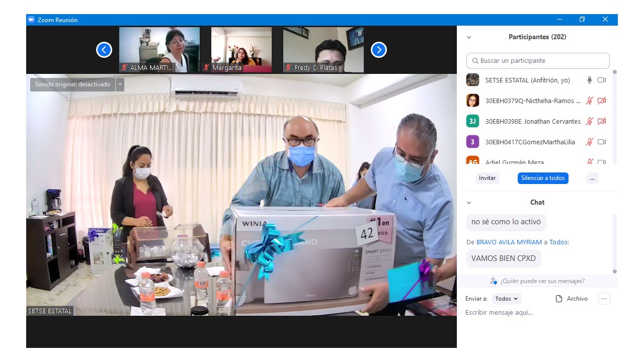
Task: Open chat more options (...) button
Action: (604, 299)
